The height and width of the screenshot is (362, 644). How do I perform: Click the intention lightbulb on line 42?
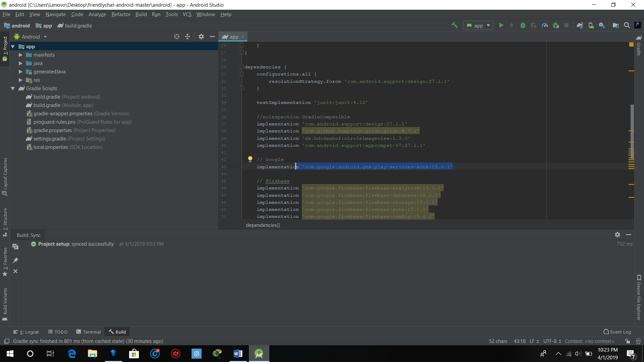(x=250, y=159)
